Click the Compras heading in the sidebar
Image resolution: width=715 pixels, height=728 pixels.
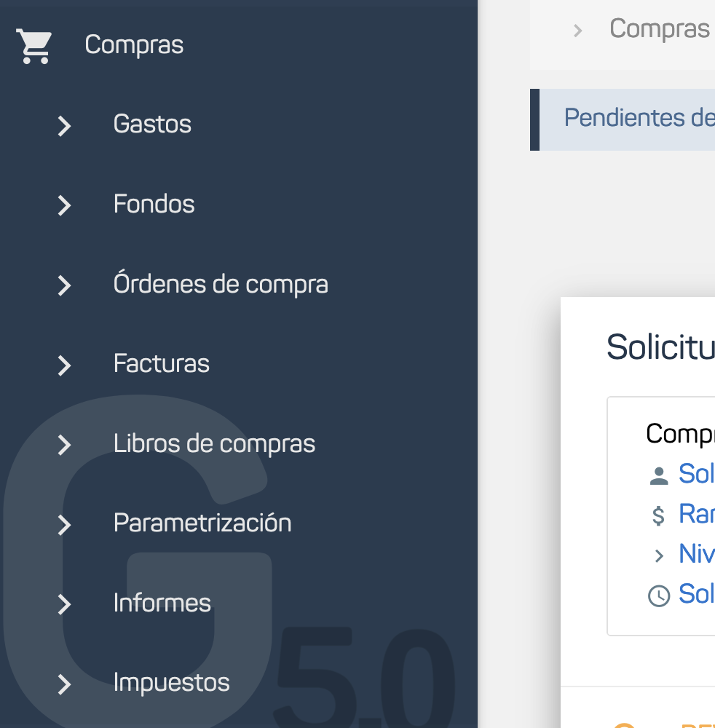[134, 45]
